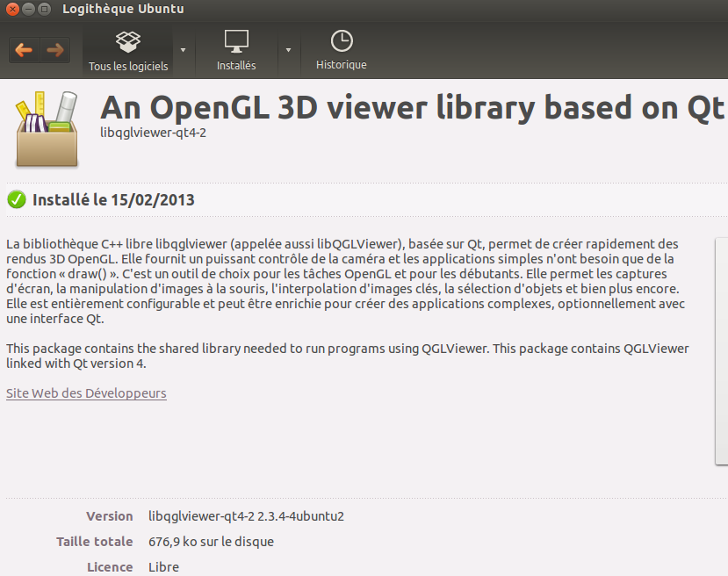The width and height of the screenshot is (728, 576).
Task: Show the Installés software list
Action: click(x=236, y=51)
